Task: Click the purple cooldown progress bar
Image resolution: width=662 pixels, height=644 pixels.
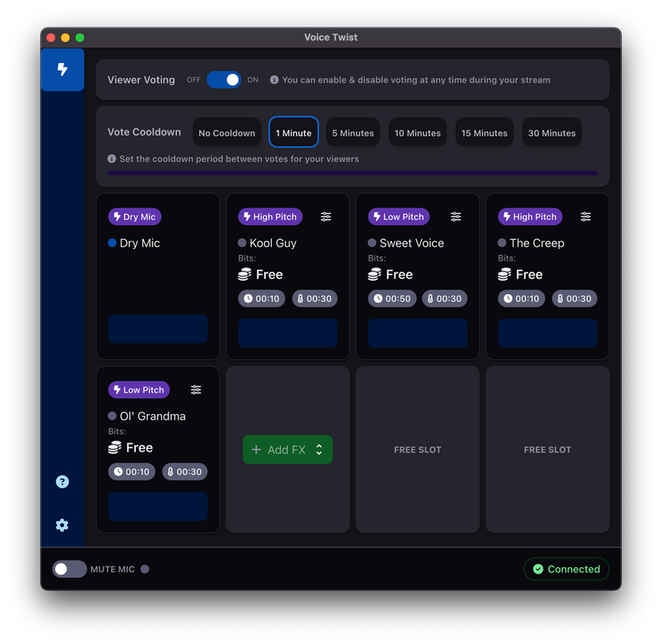Action: (x=353, y=173)
